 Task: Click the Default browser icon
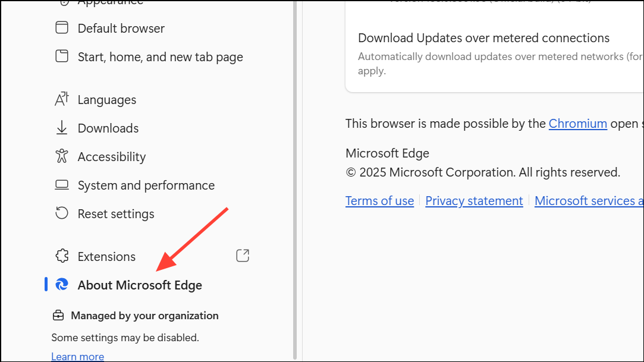pyautogui.click(x=62, y=28)
